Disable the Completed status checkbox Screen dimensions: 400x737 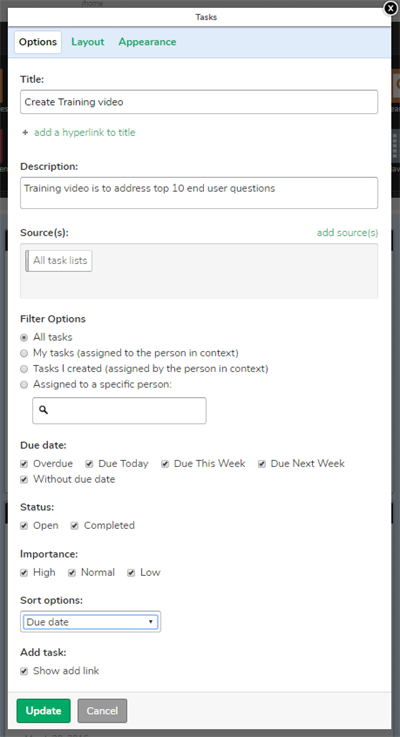(x=75, y=526)
